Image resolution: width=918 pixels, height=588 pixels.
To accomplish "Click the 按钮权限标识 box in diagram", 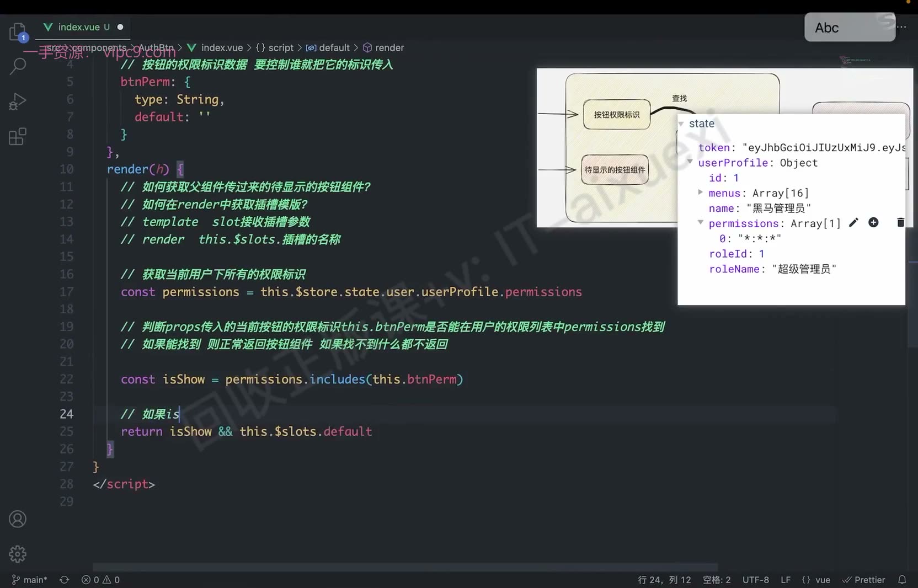I will coord(617,115).
